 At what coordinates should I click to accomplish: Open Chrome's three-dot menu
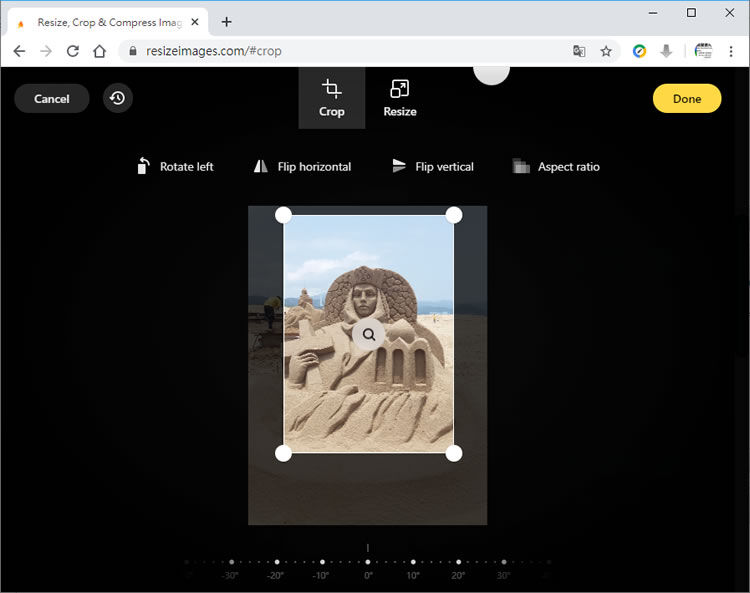tap(731, 51)
